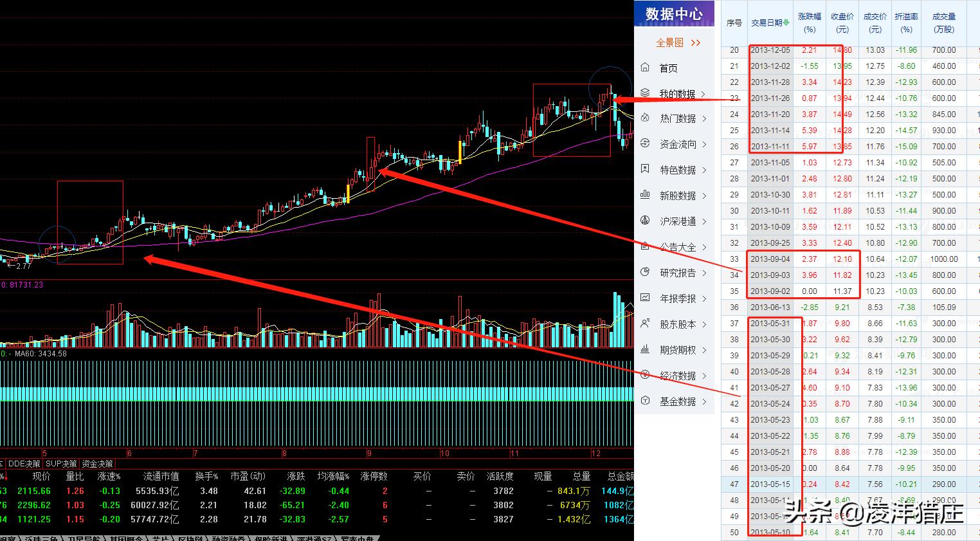Open 热门数据 menu item
Image resolution: width=980 pixels, height=541 pixels.
click(x=678, y=119)
